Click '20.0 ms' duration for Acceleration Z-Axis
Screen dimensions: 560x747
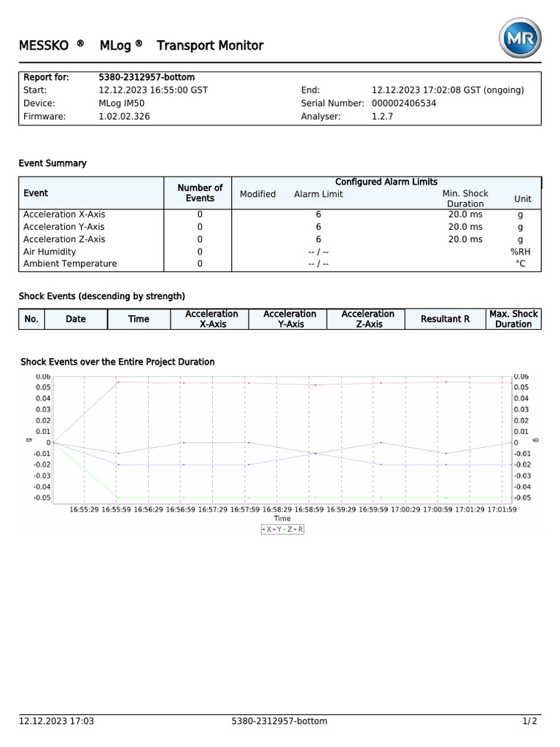465,239
